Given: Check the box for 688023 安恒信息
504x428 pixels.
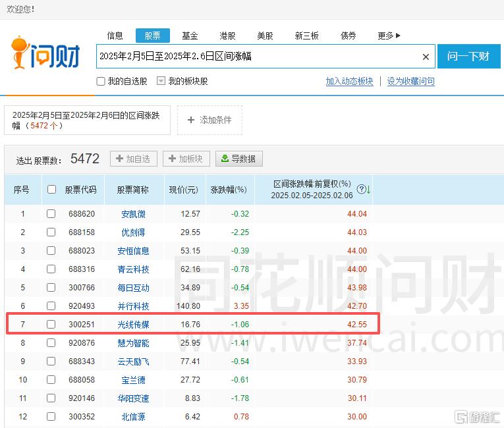Looking at the screenshot, I should (51, 251).
